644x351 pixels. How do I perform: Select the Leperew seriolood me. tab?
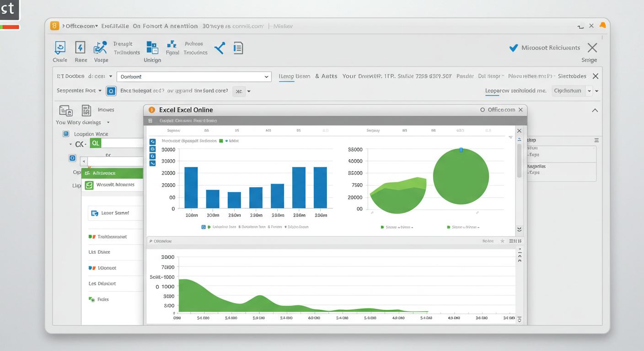pos(515,90)
